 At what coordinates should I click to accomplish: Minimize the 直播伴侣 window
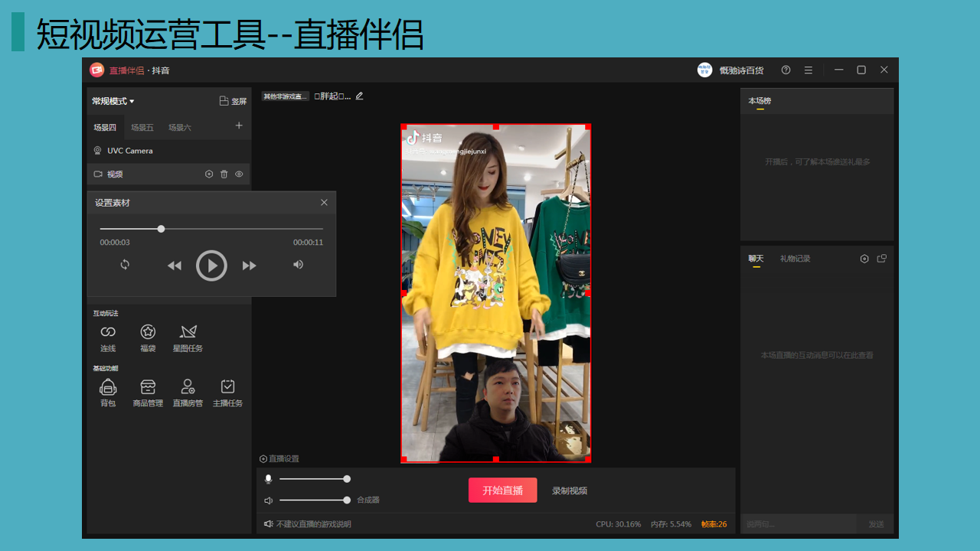(x=839, y=70)
